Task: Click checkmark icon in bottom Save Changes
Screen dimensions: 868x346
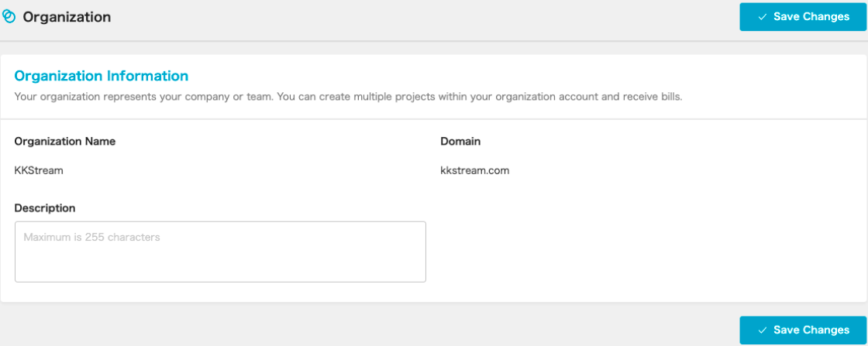Action: click(x=763, y=331)
